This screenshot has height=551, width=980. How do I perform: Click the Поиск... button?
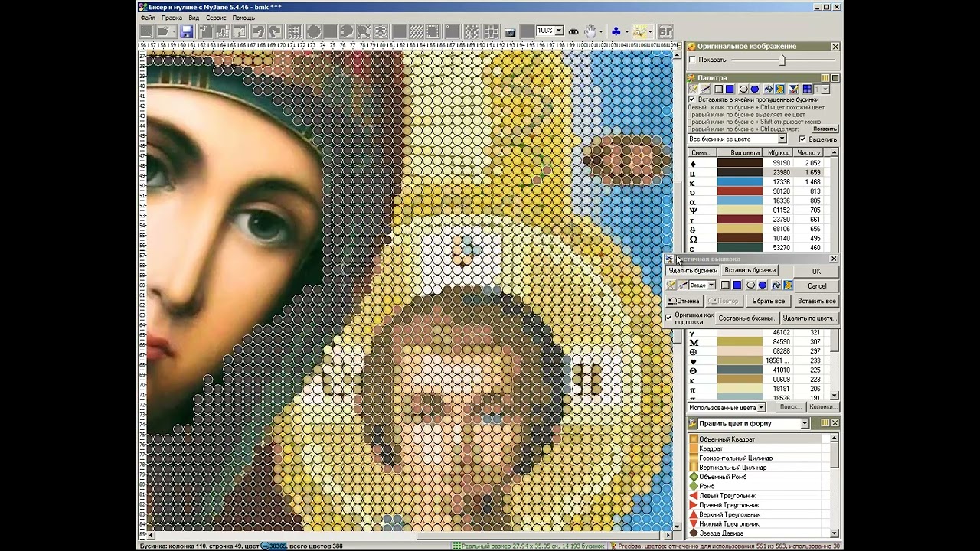789,407
